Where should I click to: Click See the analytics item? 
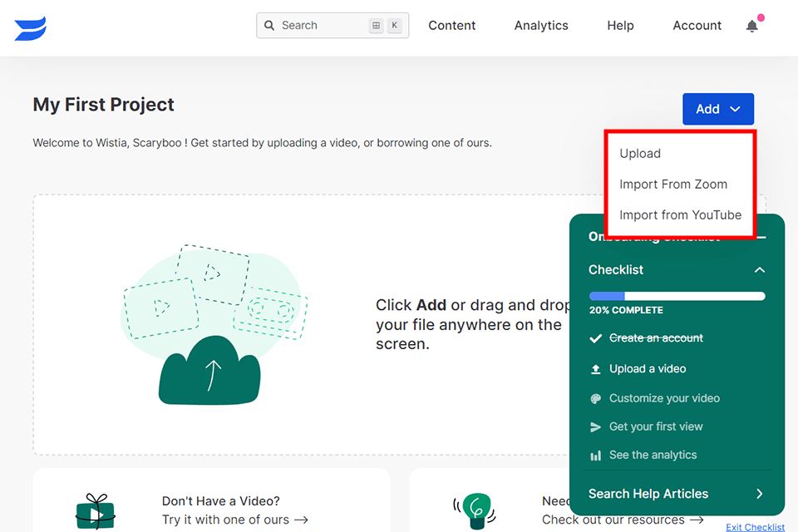pyautogui.click(x=653, y=456)
